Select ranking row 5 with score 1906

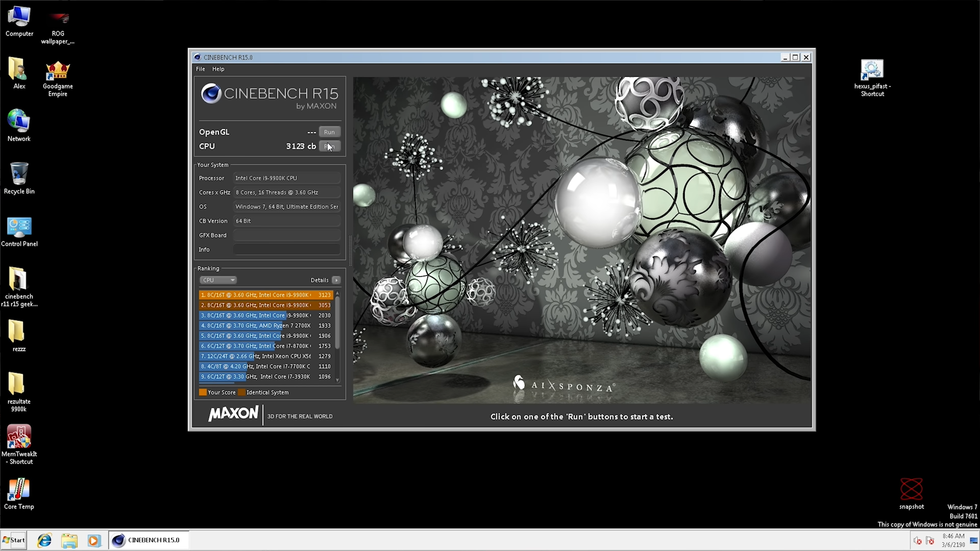(x=266, y=336)
